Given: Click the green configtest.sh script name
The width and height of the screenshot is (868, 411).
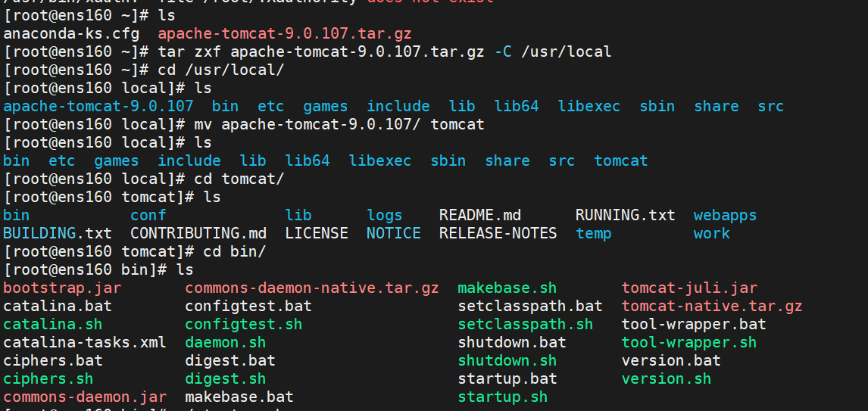Looking at the screenshot, I should 244,324.
